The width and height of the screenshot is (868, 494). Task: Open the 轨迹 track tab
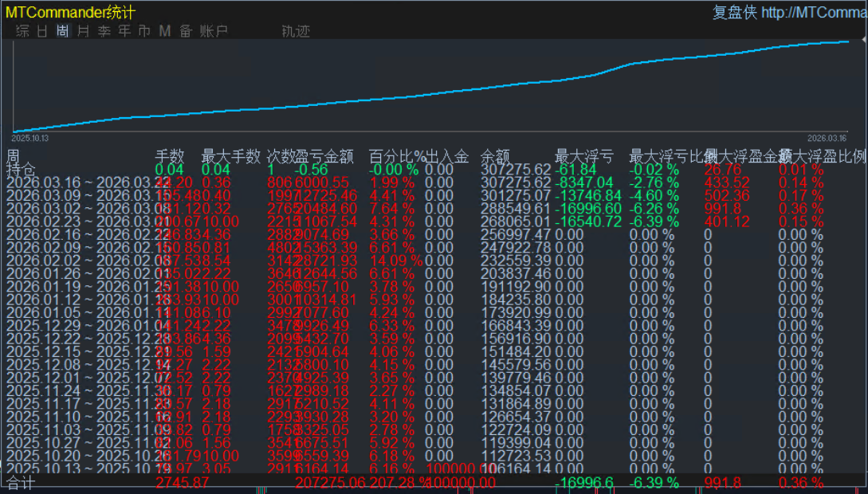[296, 31]
